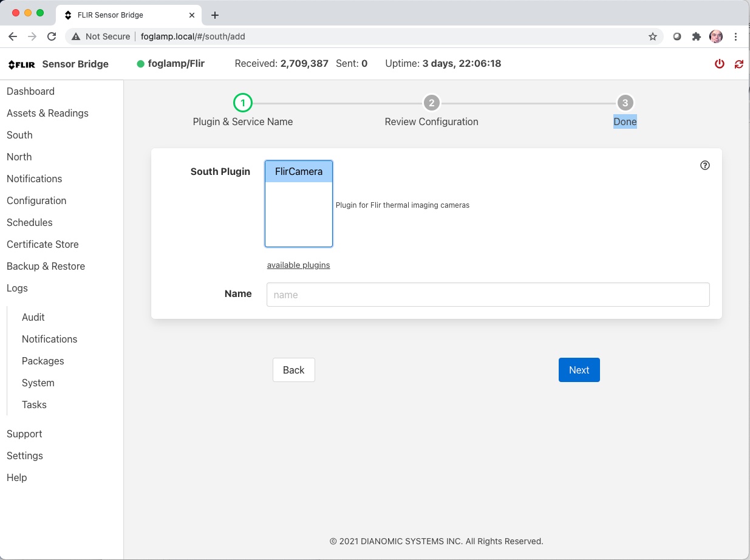Click the red restart refresh icon

(x=739, y=64)
